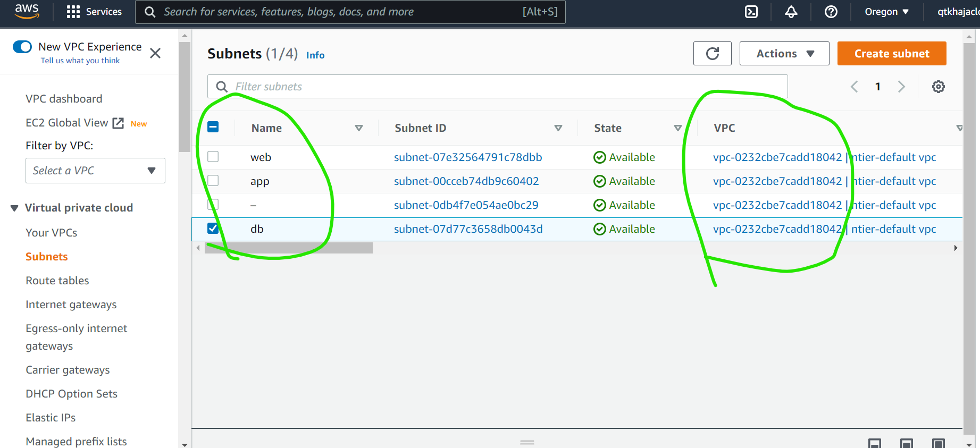
Task: Click the details panel resize handle
Action: click(x=527, y=442)
